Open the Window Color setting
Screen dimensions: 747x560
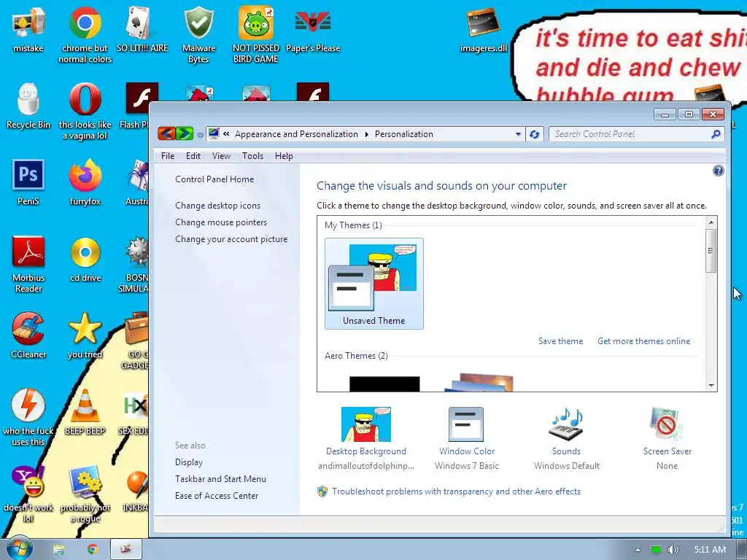point(466,438)
